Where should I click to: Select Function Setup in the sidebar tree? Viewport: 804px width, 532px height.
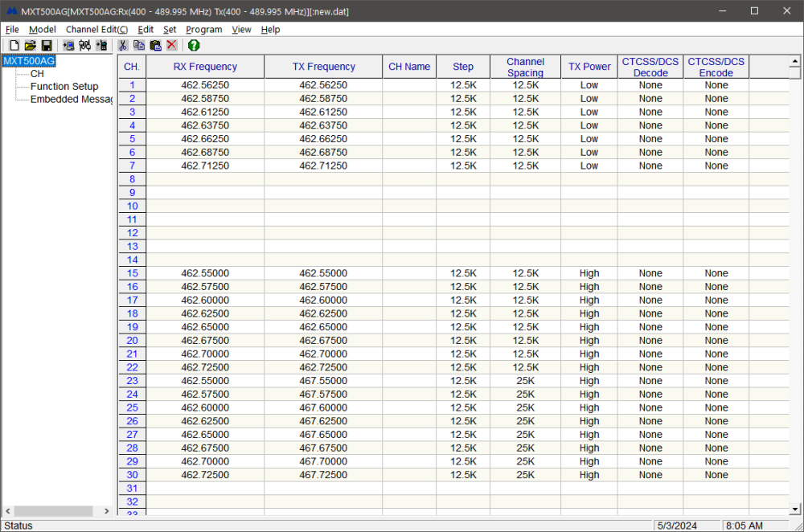63,86
